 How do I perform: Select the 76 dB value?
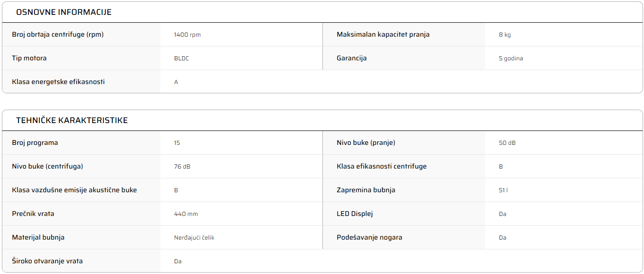182,167
